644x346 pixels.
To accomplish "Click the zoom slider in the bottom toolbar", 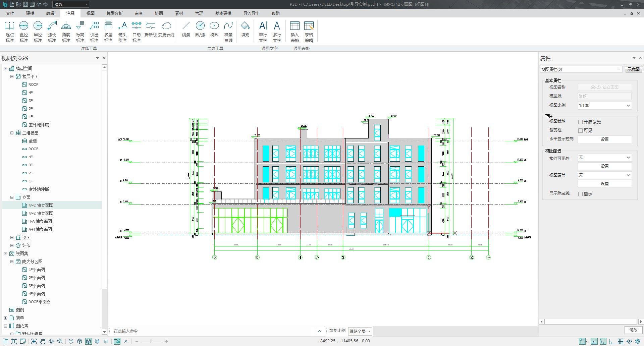I will point(151,341).
